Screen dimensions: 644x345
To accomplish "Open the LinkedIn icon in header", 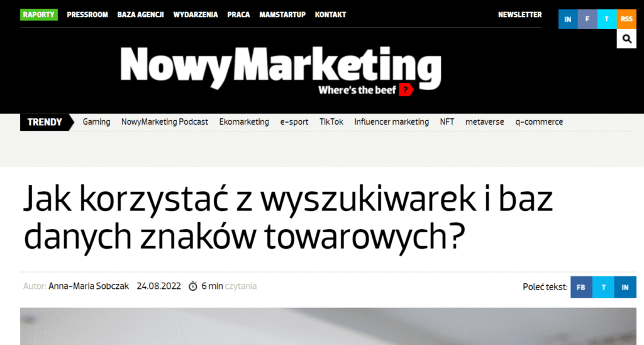I will click(x=568, y=19).
